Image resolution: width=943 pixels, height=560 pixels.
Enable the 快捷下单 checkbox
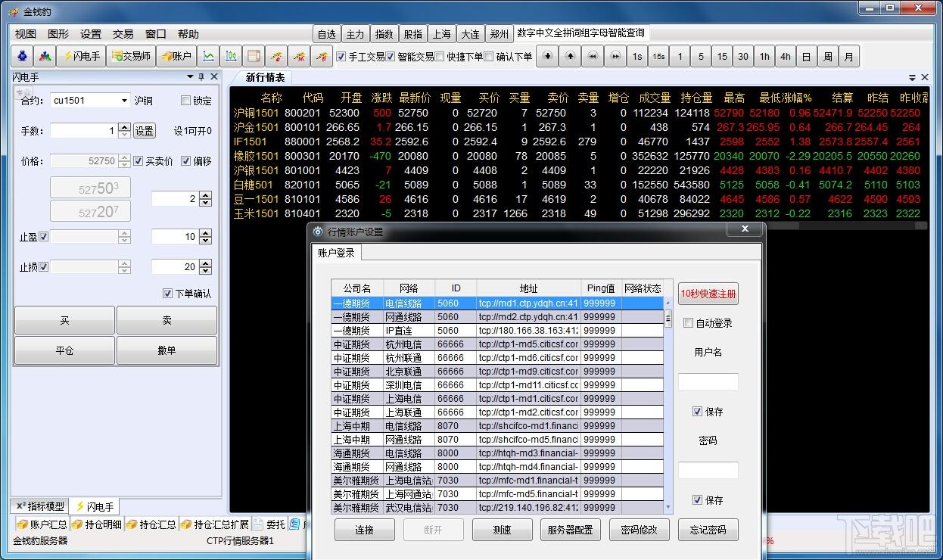point(440,56)
